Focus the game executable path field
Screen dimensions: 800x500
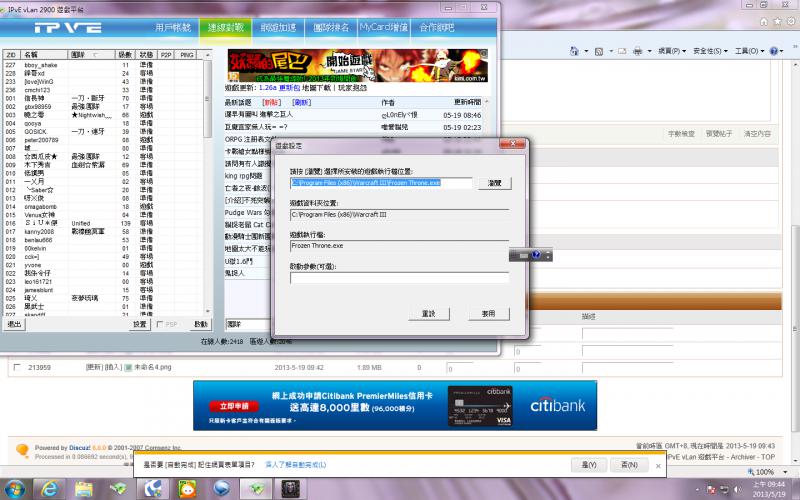pos(381,183)
